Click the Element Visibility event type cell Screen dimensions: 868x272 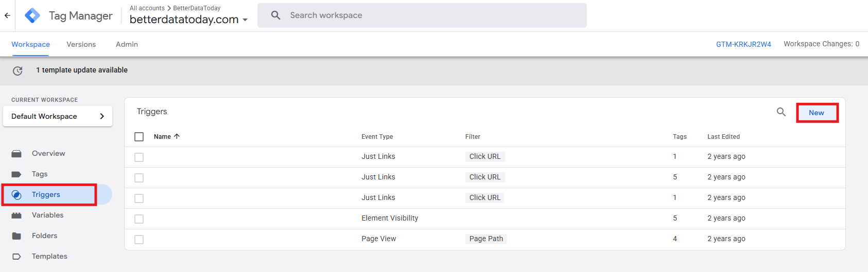[390, 218]
